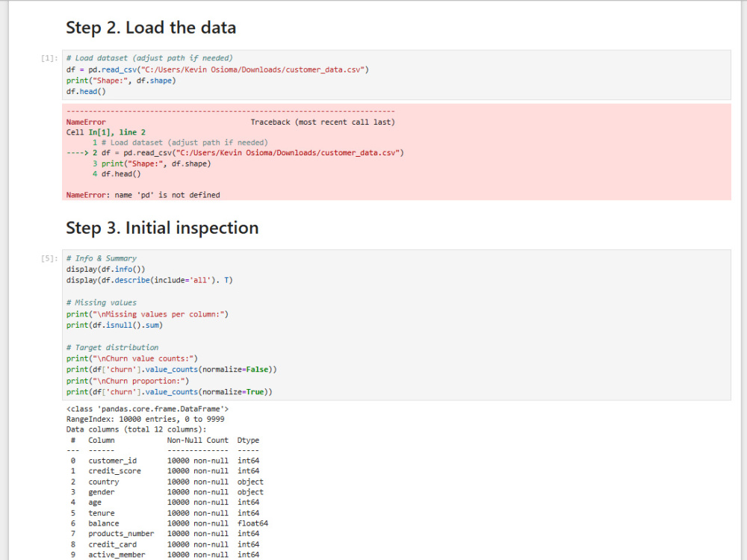Click the '# Target distribution' comment
Screen dimensions: 747x560
(x=112, y=348)
